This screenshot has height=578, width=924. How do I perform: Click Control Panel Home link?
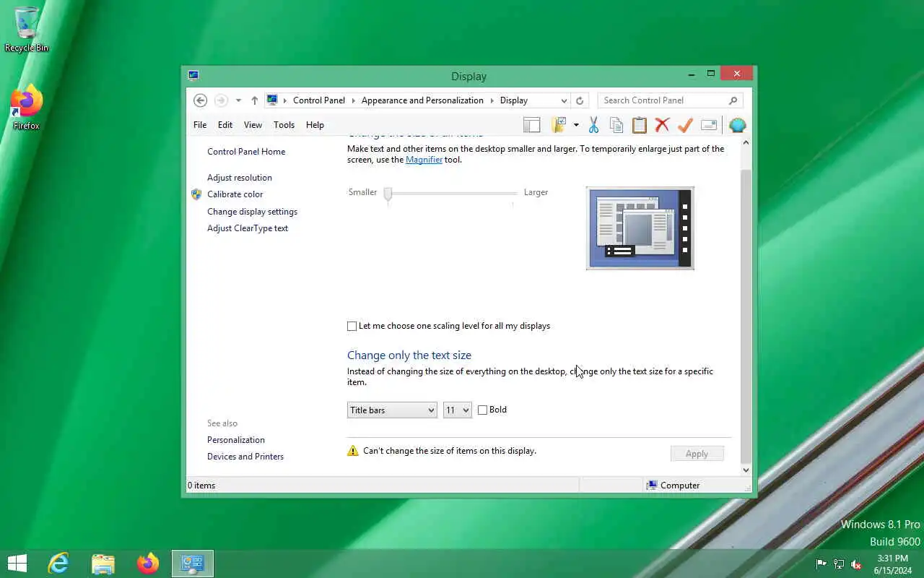(246, 152)
